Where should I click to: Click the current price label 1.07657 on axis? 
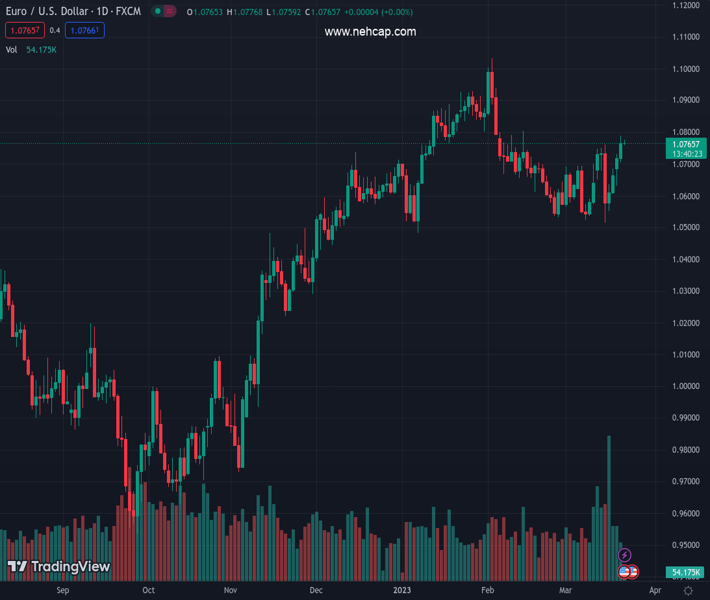point(688,144)
